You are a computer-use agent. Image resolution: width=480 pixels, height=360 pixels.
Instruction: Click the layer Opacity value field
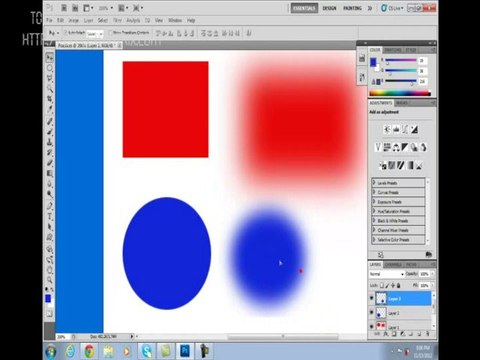coord(424,274)
